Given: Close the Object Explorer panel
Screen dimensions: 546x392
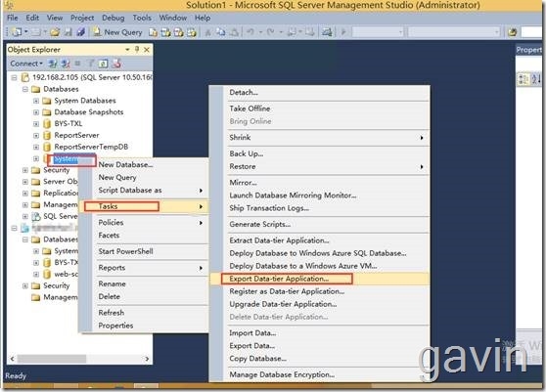Looking at the screenshot, I should (x=147, y=50).
